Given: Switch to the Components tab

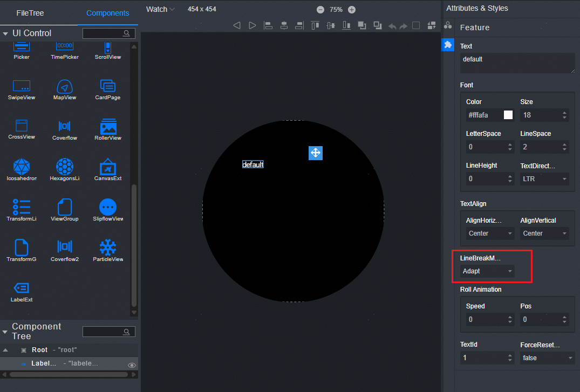Looking at the screenshot, I should [107, 13].
